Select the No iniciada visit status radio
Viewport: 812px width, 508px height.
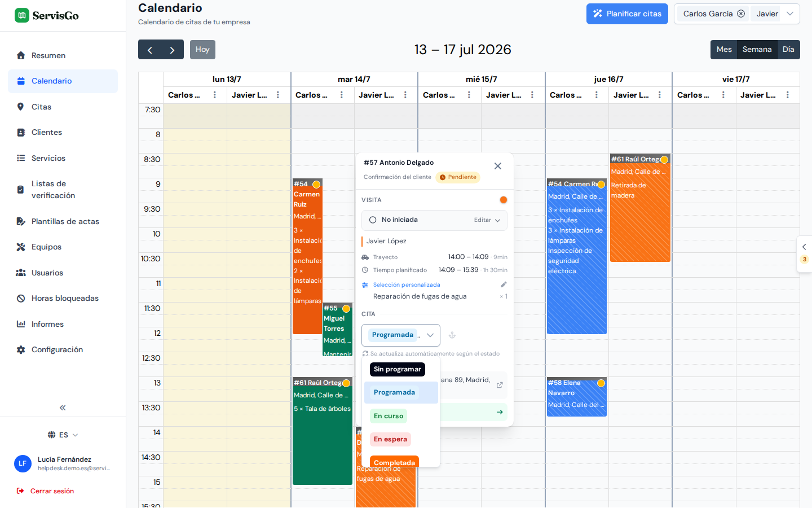click(x=373, y=220)
